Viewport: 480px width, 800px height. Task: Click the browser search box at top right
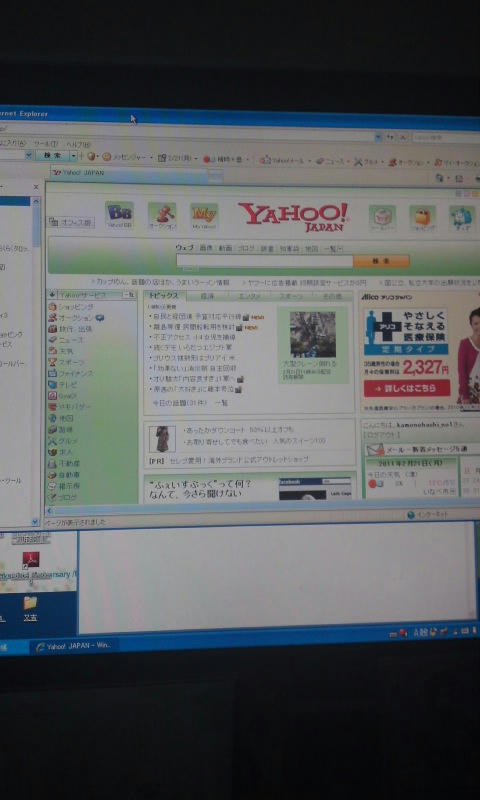coord(445,138)
